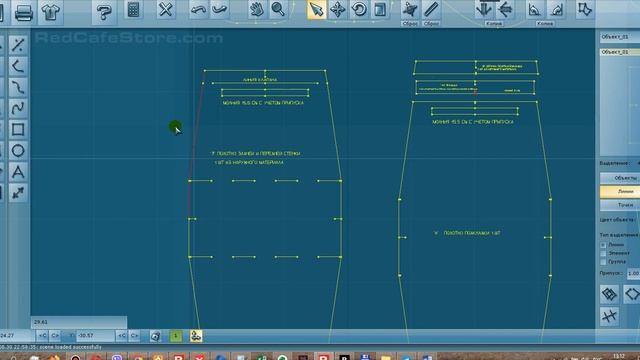
Task: Click the mirror down arrow tool
Action: (x=484, y=9)
